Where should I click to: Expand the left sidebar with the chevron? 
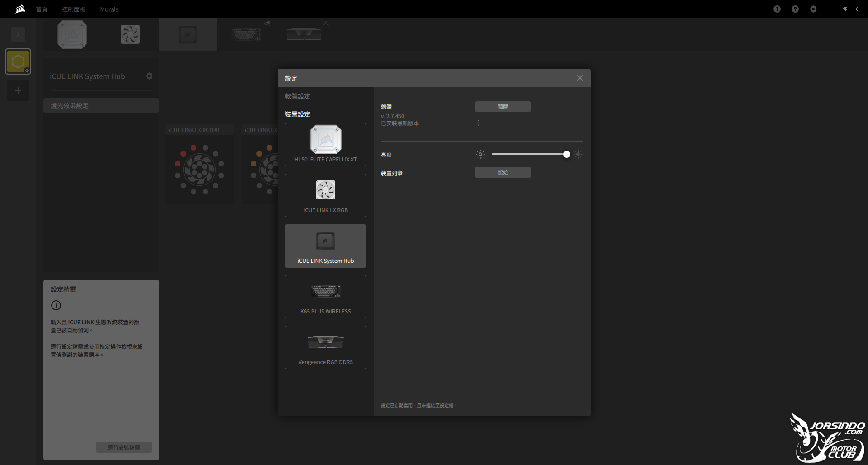coord(18,34)
